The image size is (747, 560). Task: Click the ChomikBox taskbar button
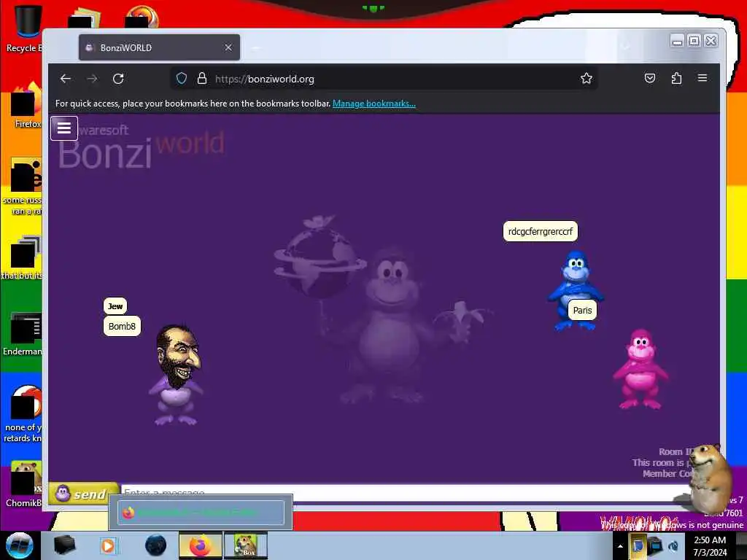click(246, 545)
